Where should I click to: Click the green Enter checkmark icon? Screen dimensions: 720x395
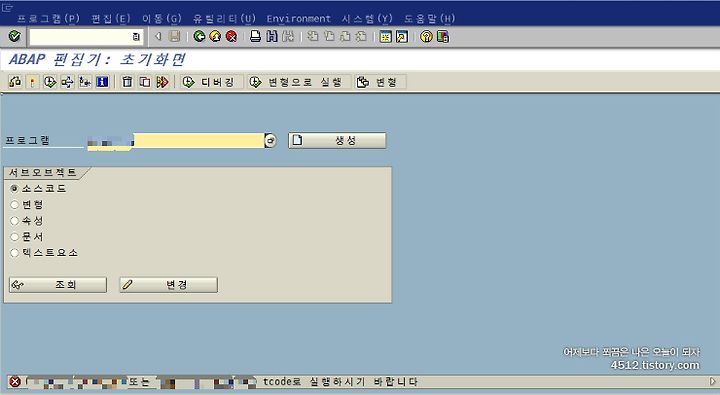point(14,36)
